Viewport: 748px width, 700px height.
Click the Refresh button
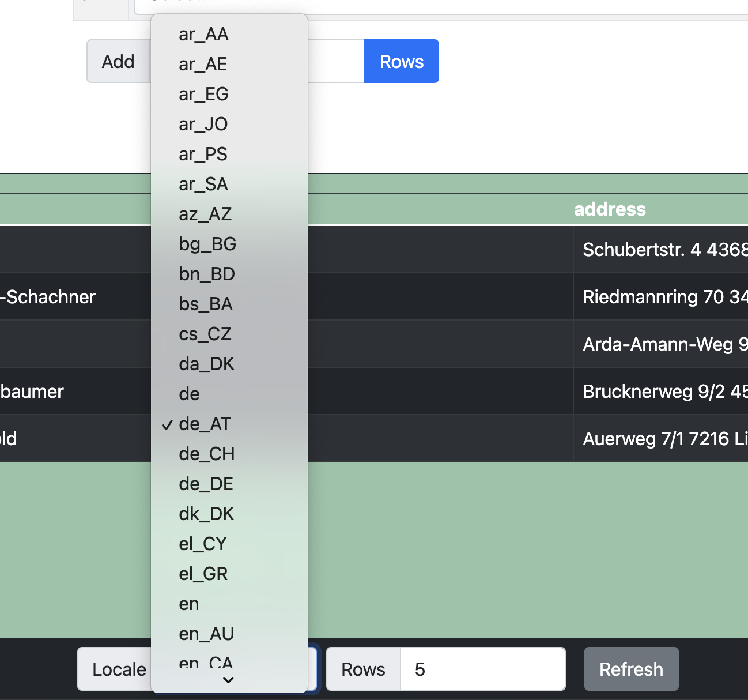click(x=631, y=669)
